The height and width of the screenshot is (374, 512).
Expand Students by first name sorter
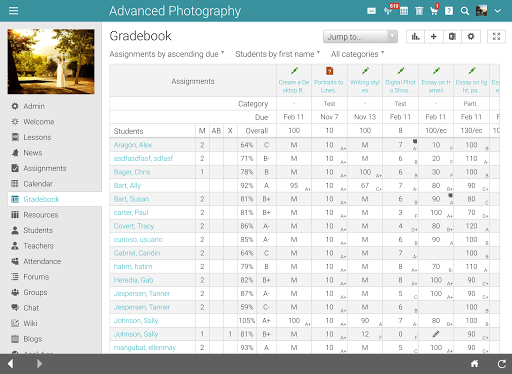277,54
